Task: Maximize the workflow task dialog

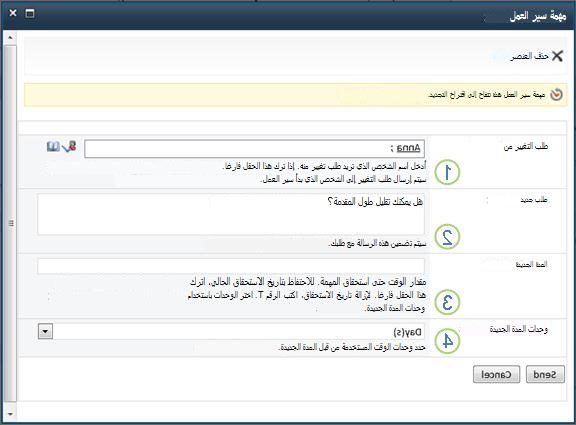Action: (30, 14)
